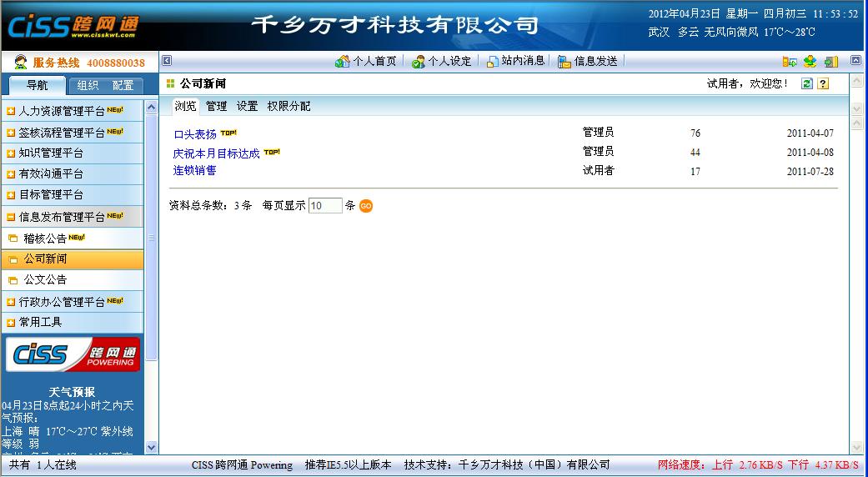Click the 服务热线 4008880038 text
868x477 pixels.
click(x=88, y=63)
